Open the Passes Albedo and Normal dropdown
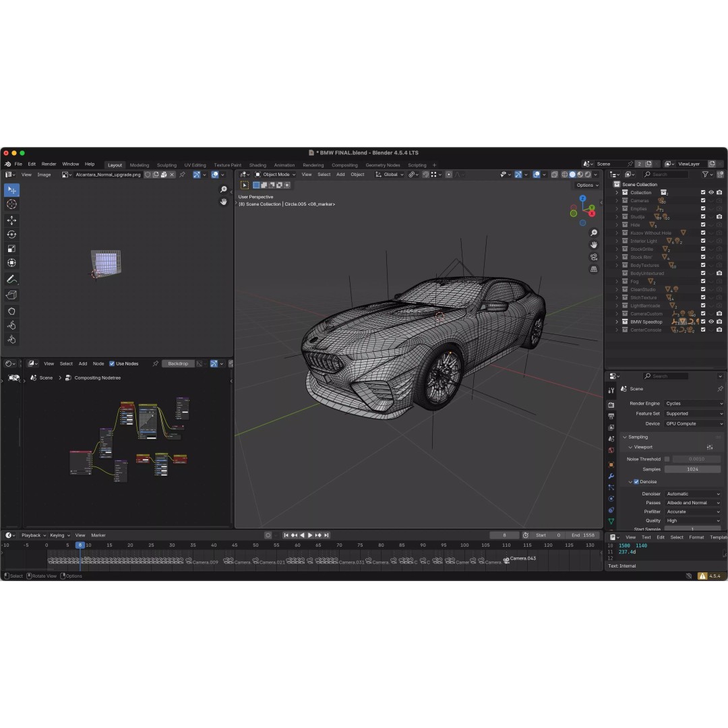Screen dimensions: 728x728 point(693,502)
